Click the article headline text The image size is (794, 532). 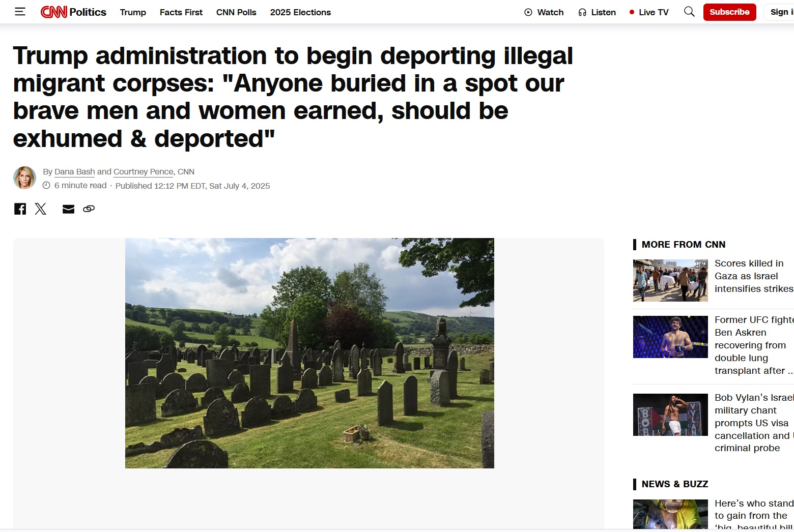[x=293, y=97]
